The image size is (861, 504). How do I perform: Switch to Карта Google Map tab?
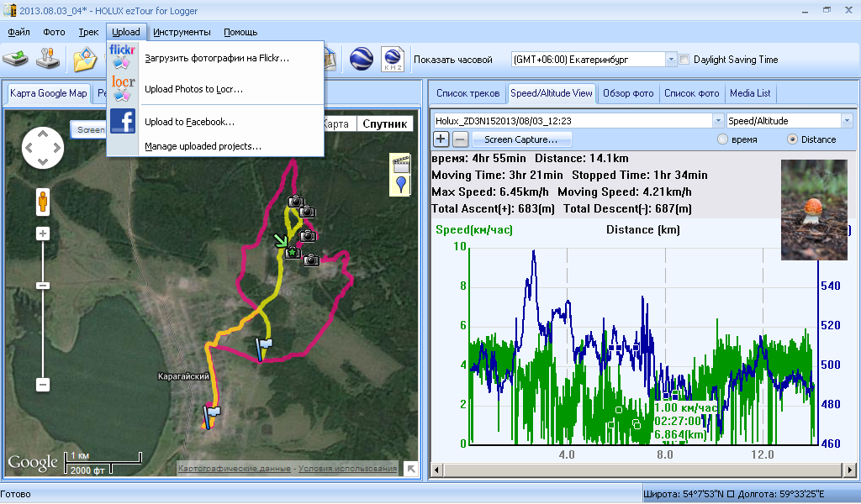[48, 93]
